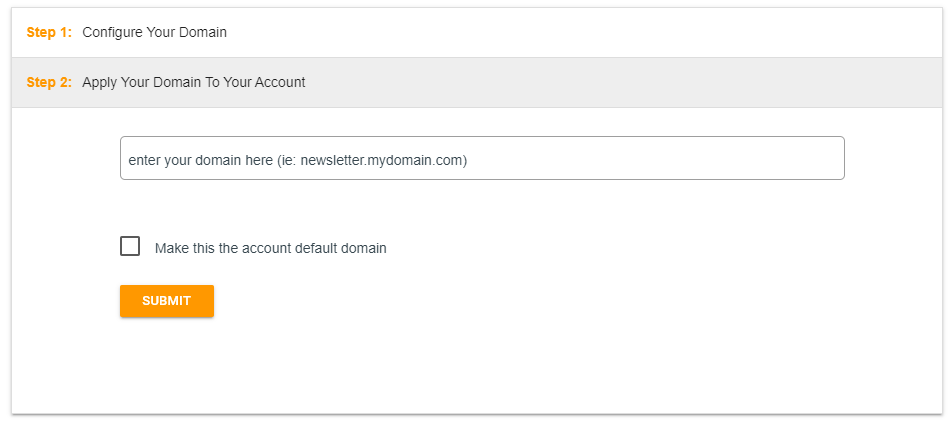Open the first accordion step header
Screen dimensions: 952x427
476,32
